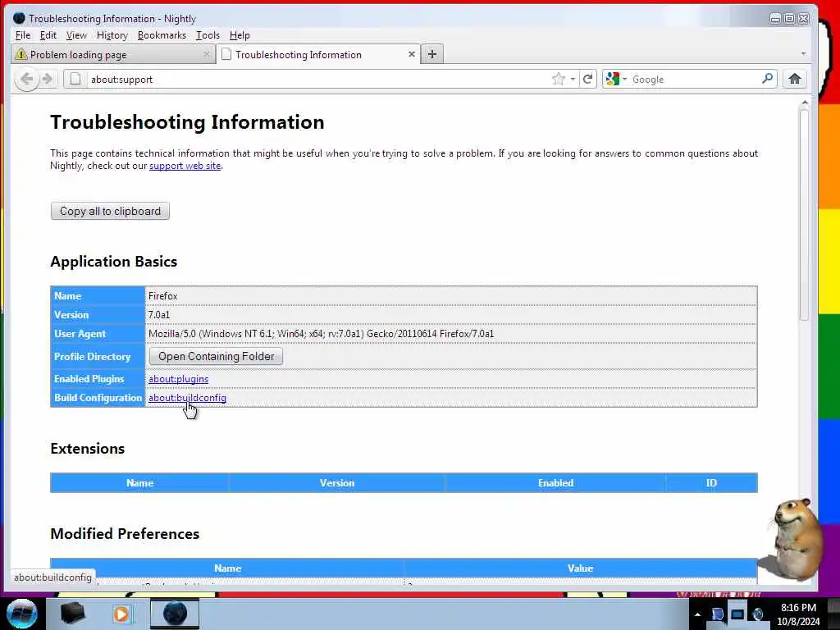Click the Google search engine icon
The image size is (840, 630).
click(612, 80)
